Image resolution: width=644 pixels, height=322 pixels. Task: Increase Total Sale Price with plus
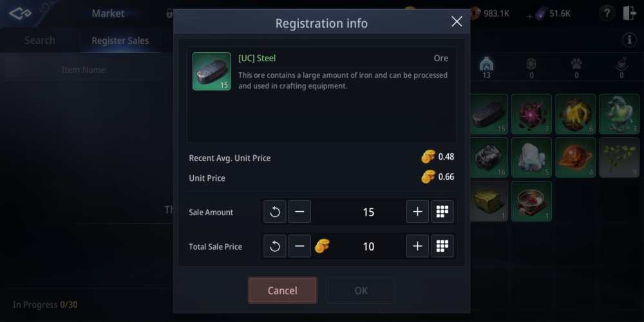tap(417, 246)
